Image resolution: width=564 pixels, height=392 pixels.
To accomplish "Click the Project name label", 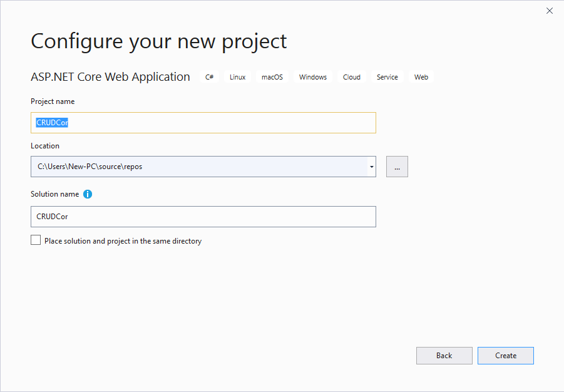I will point(53,101).
